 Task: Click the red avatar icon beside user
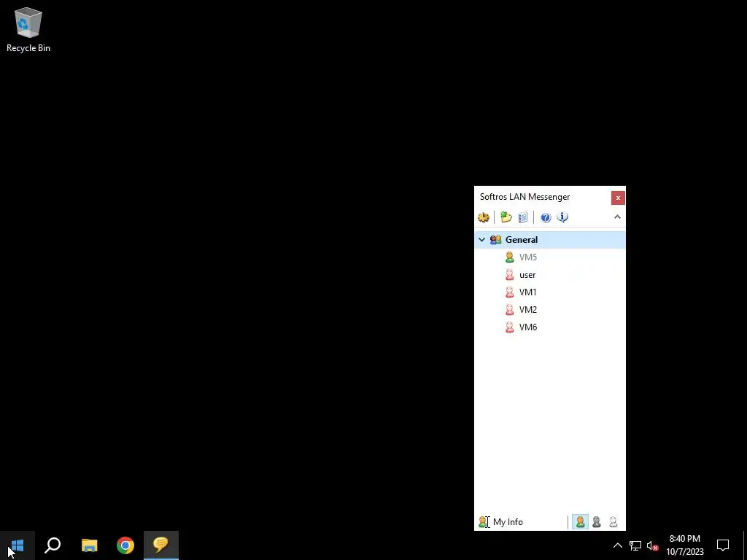[509, 275]
